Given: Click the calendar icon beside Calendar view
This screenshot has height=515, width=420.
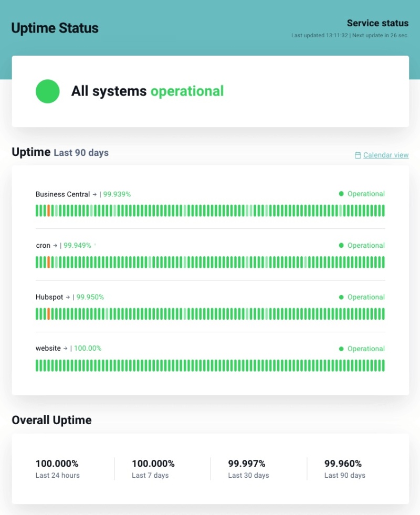Looking at the screenshot, I should click(358, 155).
